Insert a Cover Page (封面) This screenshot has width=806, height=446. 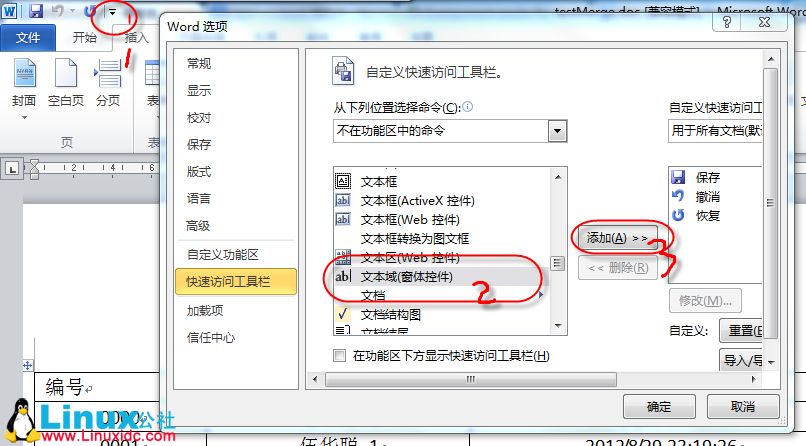coord(24,87)
